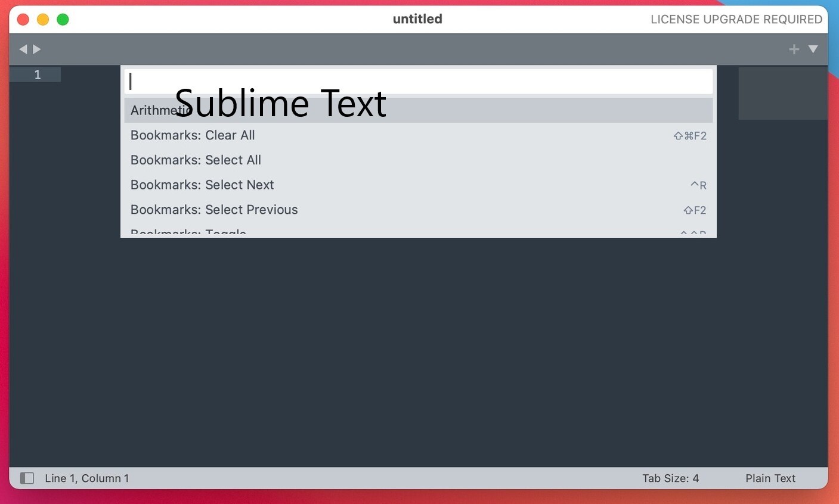This screenshot has width=839, height=504.
Task: Open Tab Size: 4 indentation menu
Action: coord(670,478)
